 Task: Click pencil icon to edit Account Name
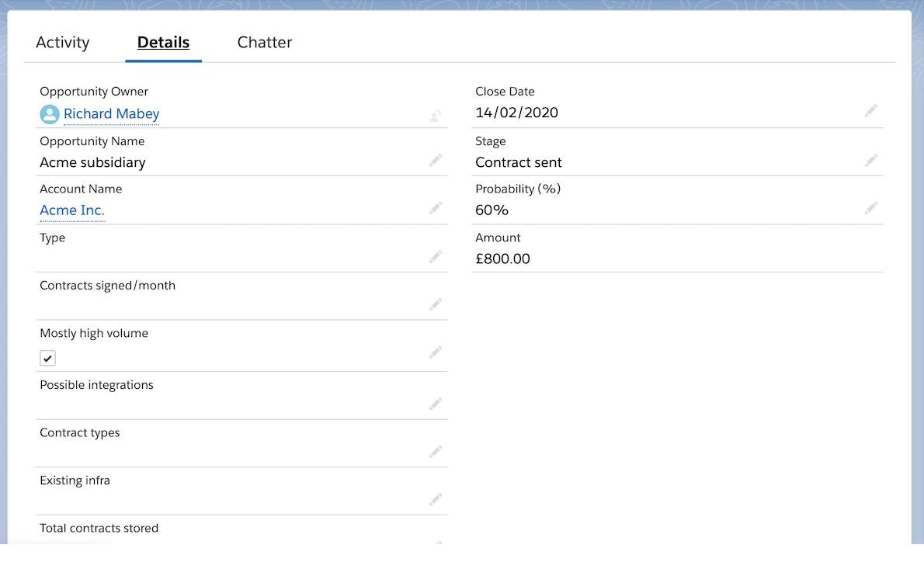436,208
